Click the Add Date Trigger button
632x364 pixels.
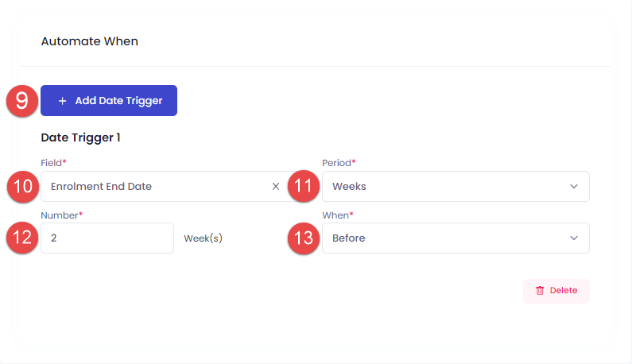(109, 100)
